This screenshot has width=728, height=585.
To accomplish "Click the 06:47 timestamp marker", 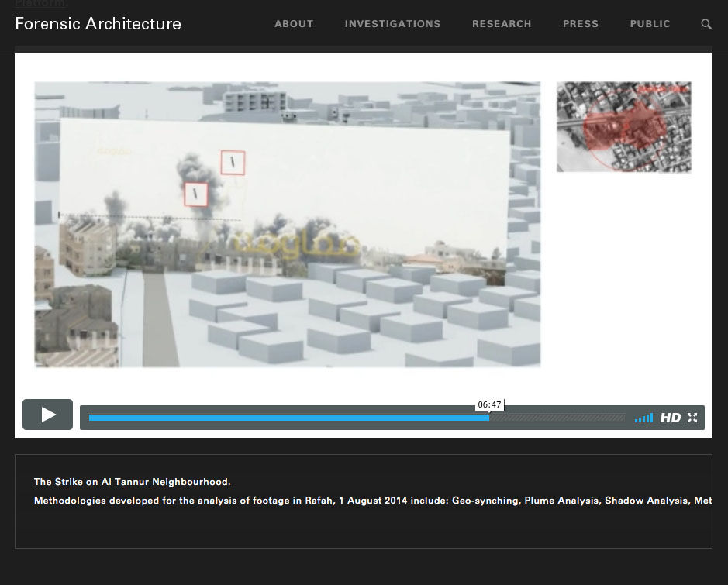I will pyautogui.click(x=489, y=404).
